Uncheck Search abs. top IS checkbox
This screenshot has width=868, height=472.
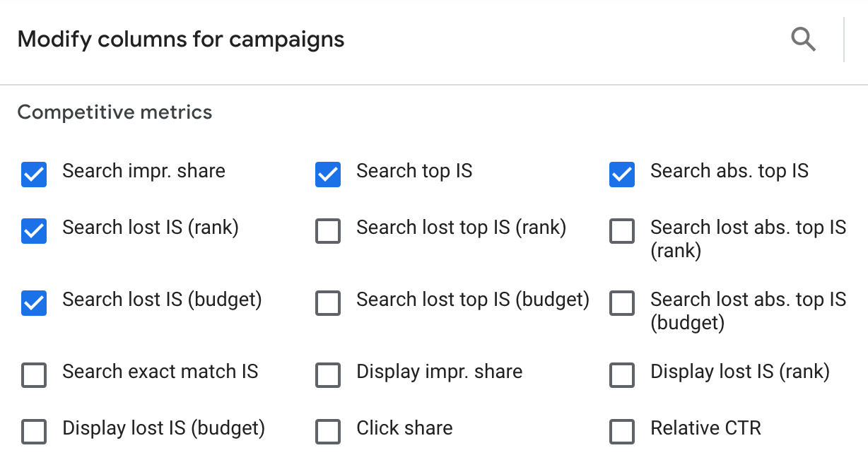622,175
